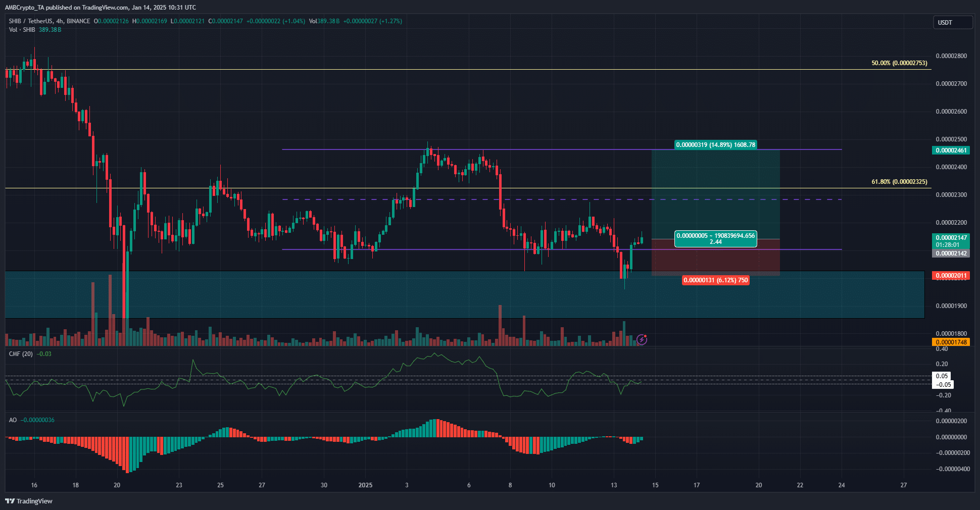Click the 50.00% (0.00002753) Fibonacci label
980x510 pixels.
click(899, 63)
